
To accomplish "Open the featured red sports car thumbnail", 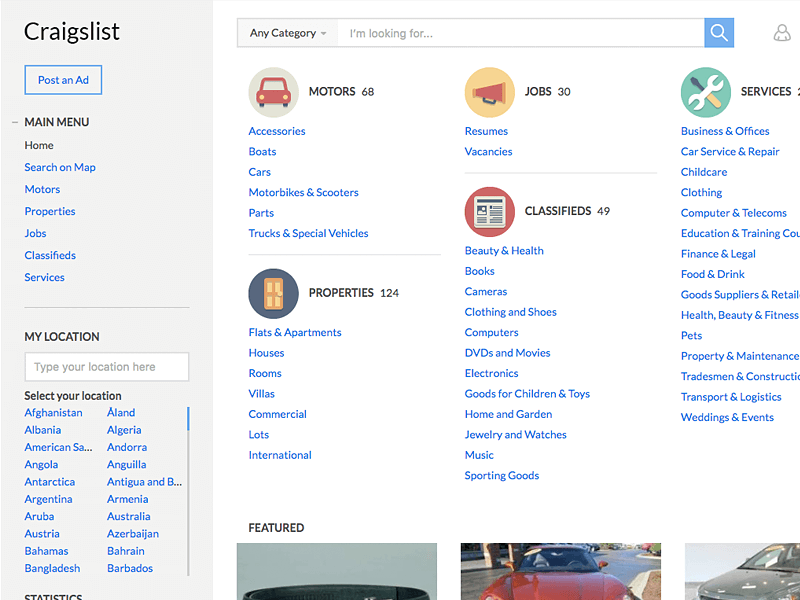I will 561,571.
